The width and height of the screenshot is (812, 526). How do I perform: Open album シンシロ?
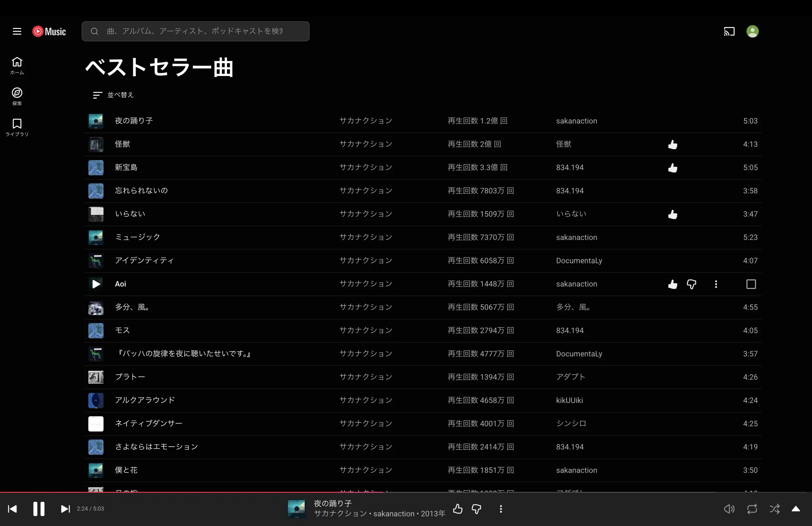tap(571, 423)
